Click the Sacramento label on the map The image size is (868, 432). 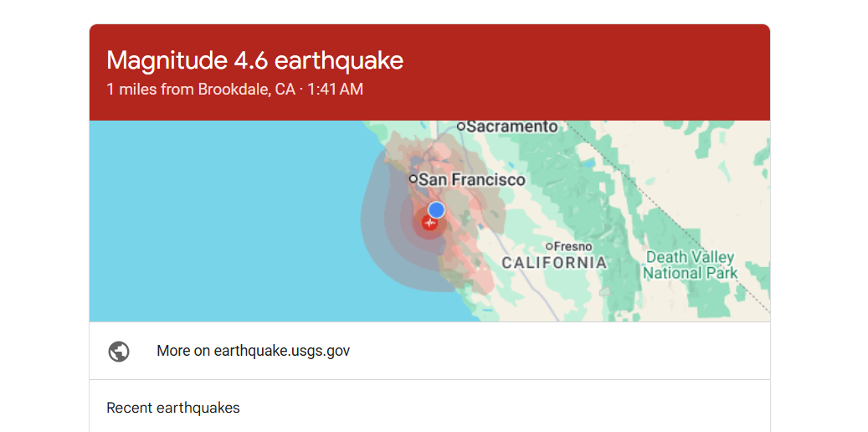coord(511,126)
